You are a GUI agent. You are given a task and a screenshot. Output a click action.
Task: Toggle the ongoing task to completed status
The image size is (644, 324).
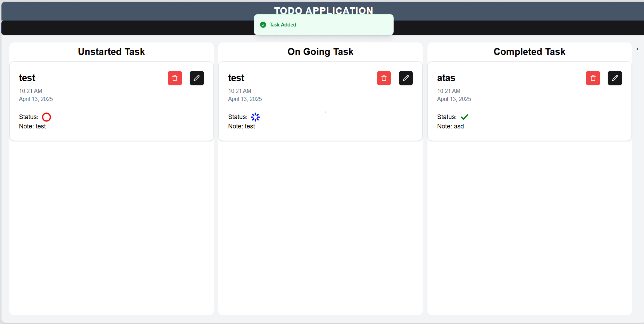click(x=255, y=117)
